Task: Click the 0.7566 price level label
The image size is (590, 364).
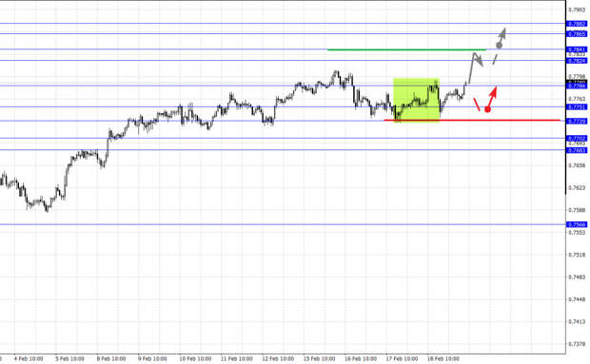Action: point(577,224)
